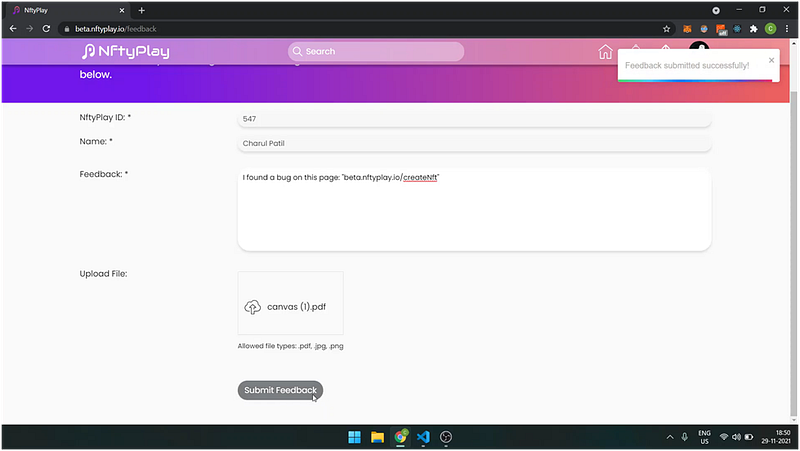The image size is (800, 451).
Task: Go back with browser back arrow
Action: point(13,29)
